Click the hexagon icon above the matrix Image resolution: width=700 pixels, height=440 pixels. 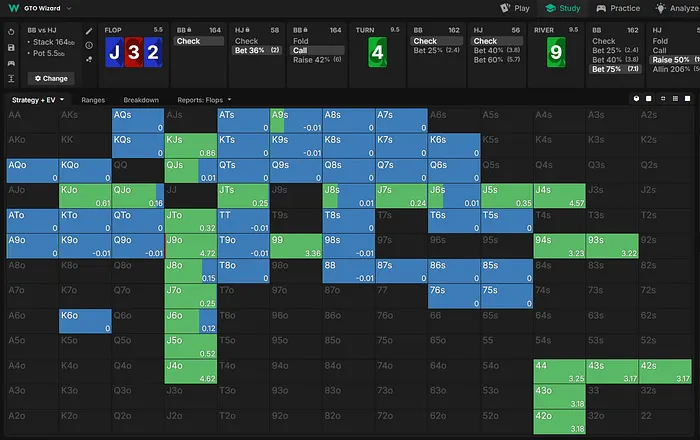(x=636, y=100)
